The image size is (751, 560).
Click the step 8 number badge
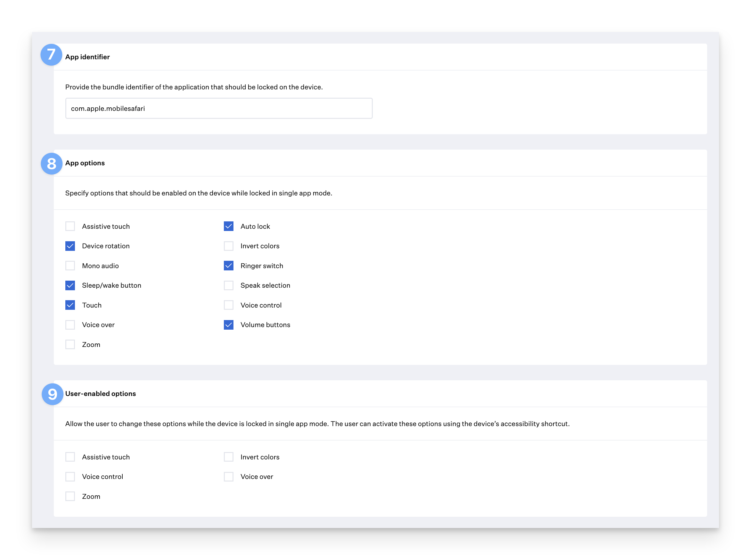click(52, 164)
